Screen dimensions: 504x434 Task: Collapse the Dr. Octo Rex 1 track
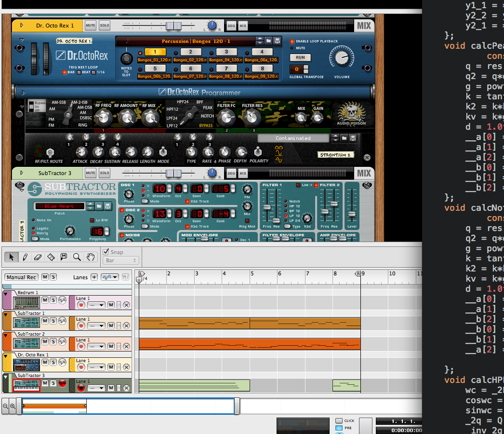click(x=5, y=356)
